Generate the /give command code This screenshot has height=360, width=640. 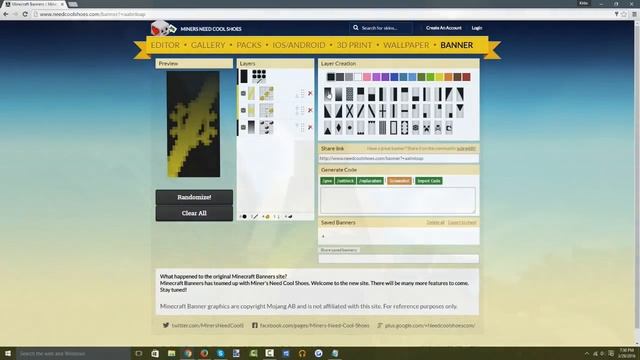[327, 181]
